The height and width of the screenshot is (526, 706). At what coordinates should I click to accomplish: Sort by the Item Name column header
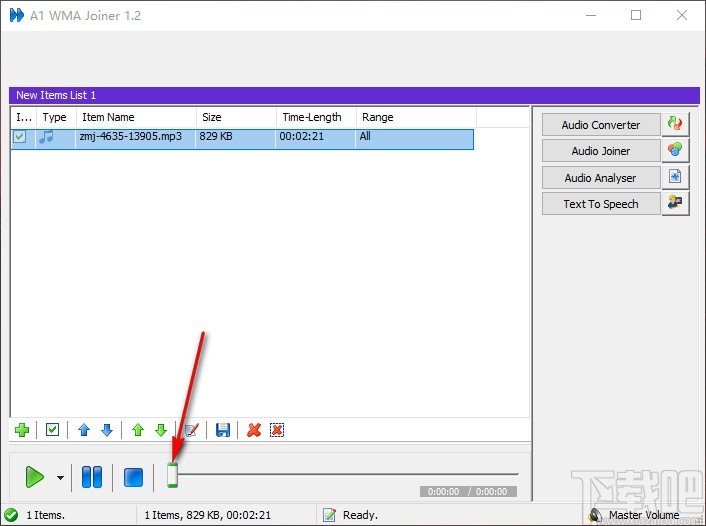point(136,117)
